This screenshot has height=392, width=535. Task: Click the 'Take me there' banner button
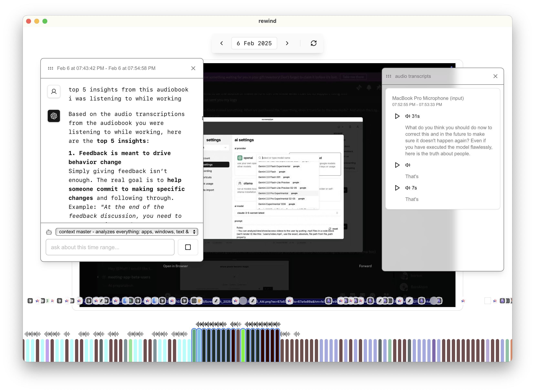[353, 77]
